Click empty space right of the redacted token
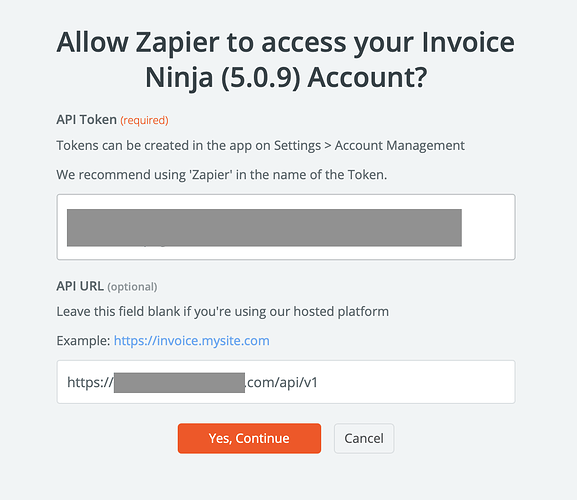This screenshot has width=577, height=500. pos(488,227)
